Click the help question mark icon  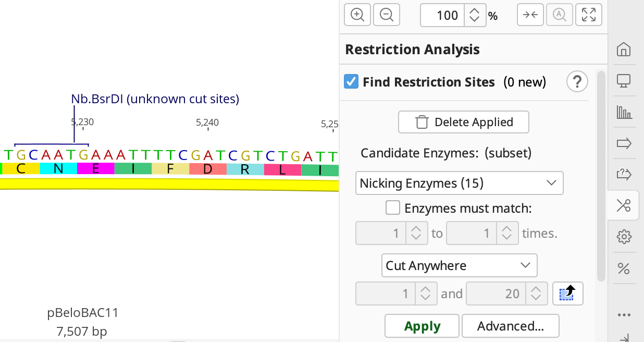pos(577,82)
